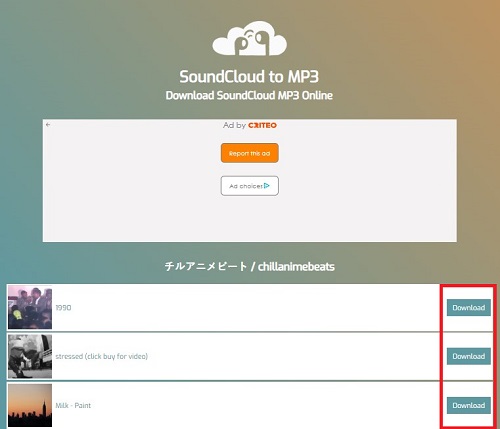The width and height of the screenshot is (500, 429).
Task: Click the track title Milk - Paint
Action: click(x=73, y=405)
